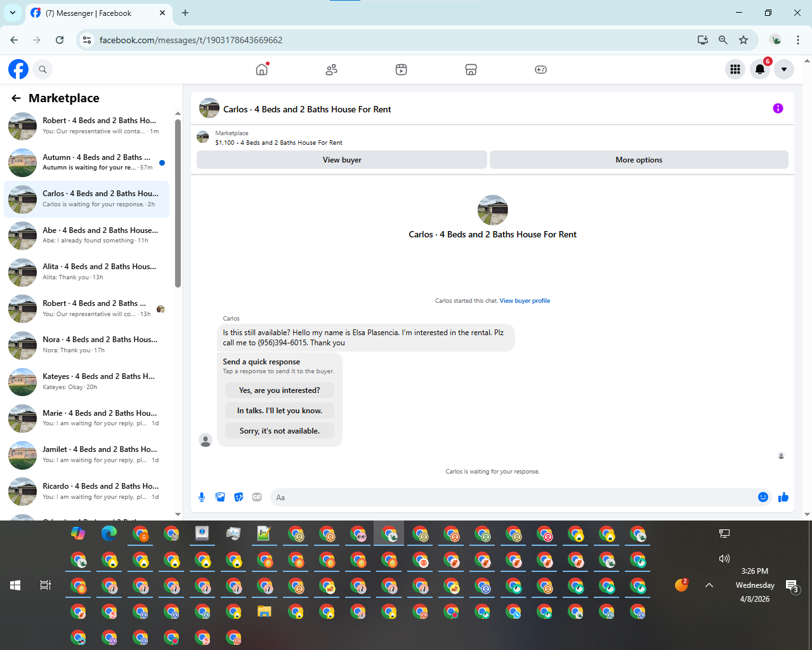812x650 pixels.
Task: Open the Facebook menu grid icon
Action: pyautogui.click(x=735, y=69)
